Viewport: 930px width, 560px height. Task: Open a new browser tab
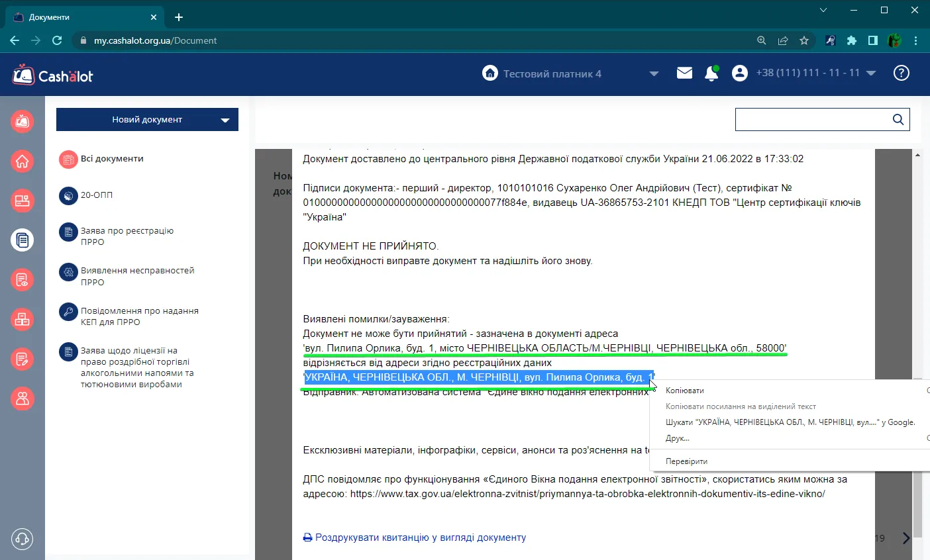179,17
